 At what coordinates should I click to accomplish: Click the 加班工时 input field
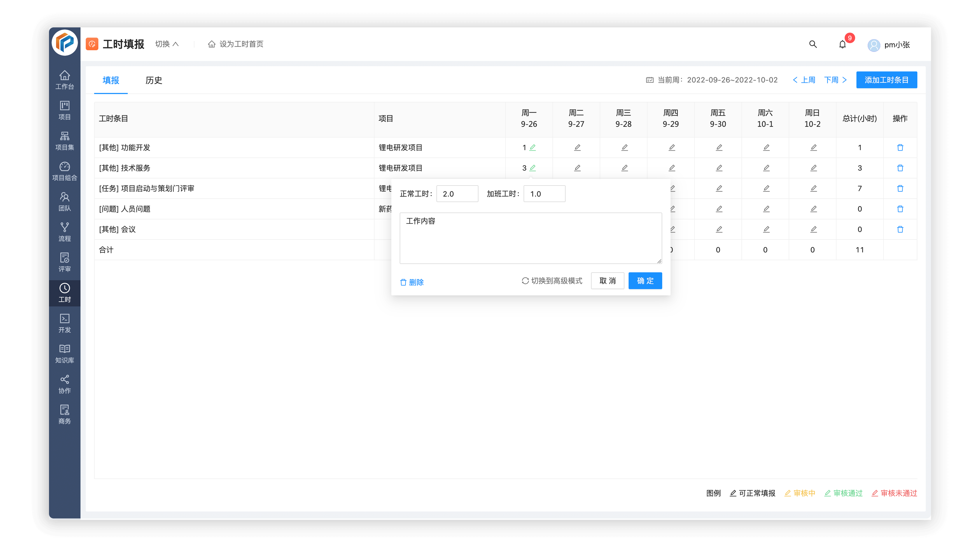[x=544, y=194]
